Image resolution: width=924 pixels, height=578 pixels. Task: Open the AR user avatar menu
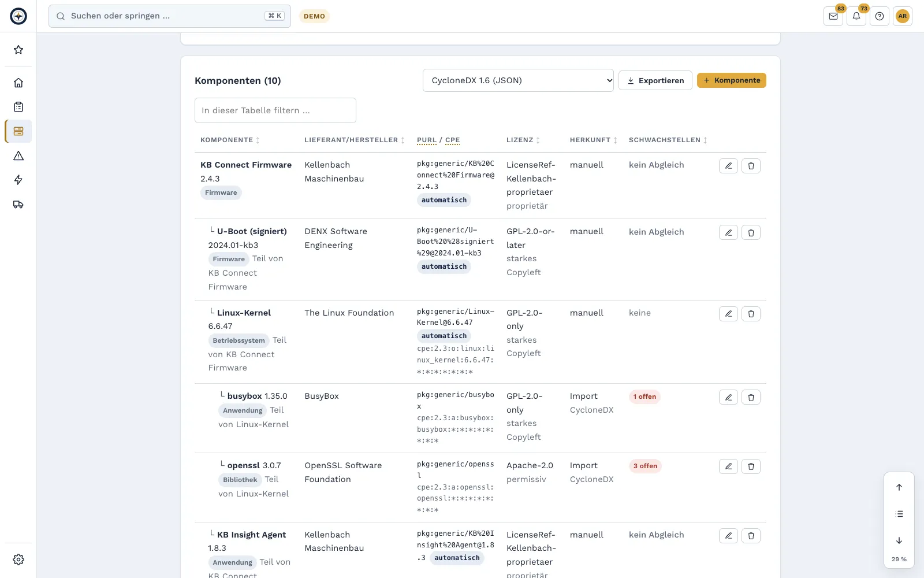[x=903, y=16]
